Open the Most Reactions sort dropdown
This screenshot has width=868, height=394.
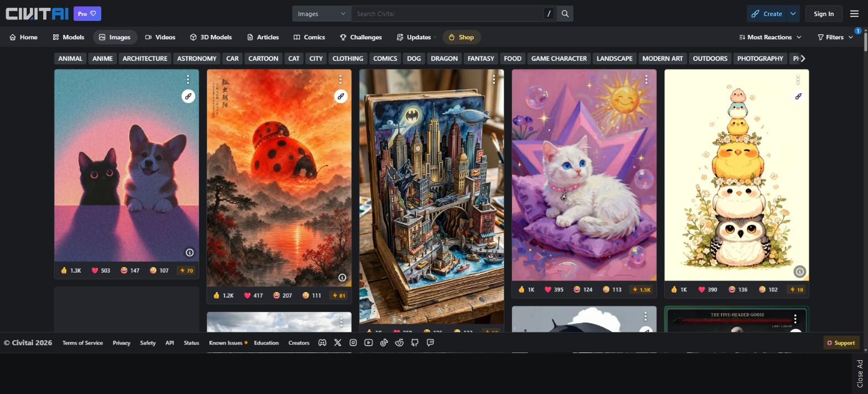770,37
